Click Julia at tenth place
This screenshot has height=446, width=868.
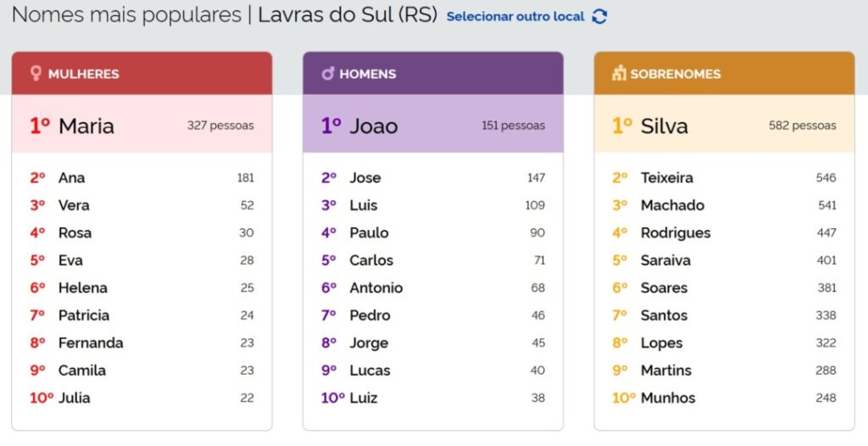coord(74,398)
